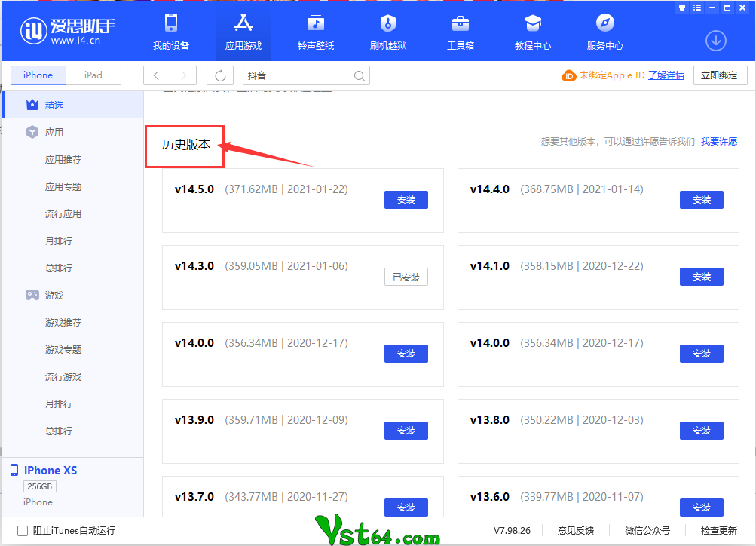
Task: Select 月排行 under 游戏
Action: tap(58, 403)
